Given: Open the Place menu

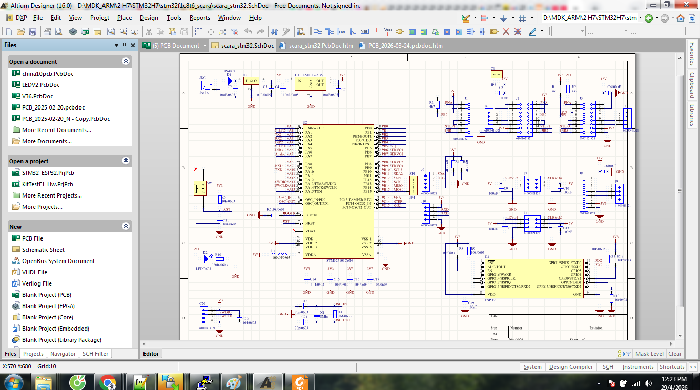Looking at the screenshot, I should 125,18.
